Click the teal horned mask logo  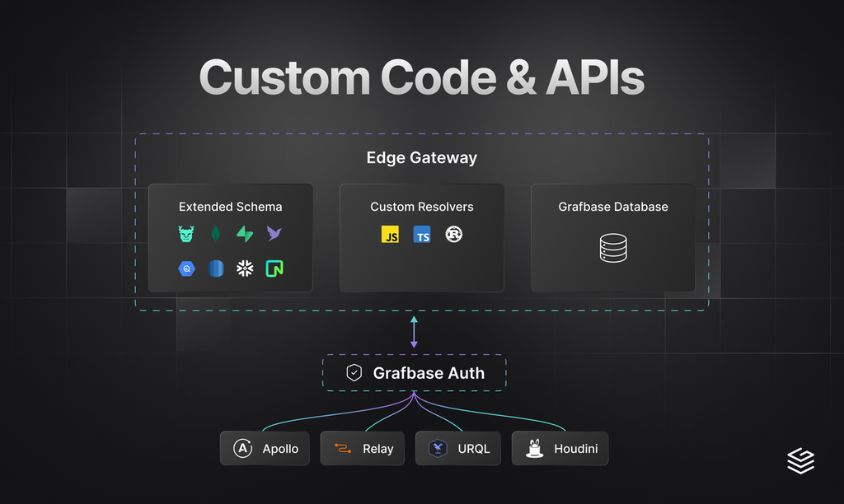tap(186, 234)
